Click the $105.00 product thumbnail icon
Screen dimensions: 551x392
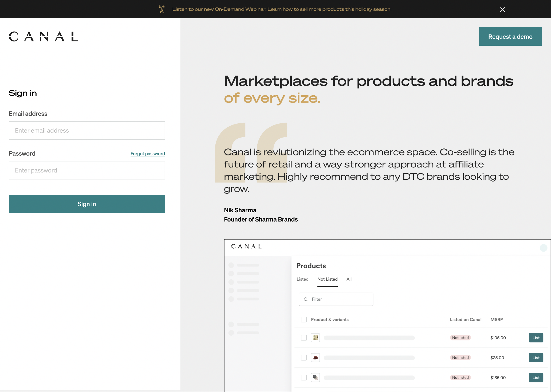click(x=315, y=338)
